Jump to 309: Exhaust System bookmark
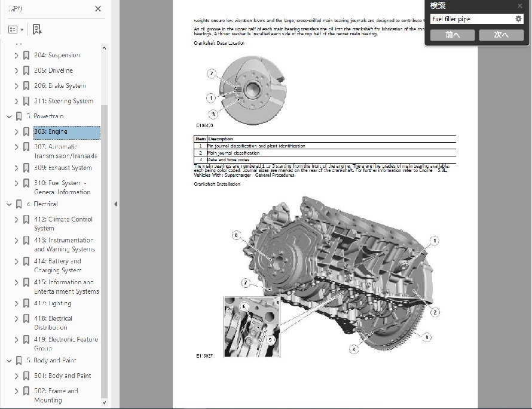 click(63, 168)
